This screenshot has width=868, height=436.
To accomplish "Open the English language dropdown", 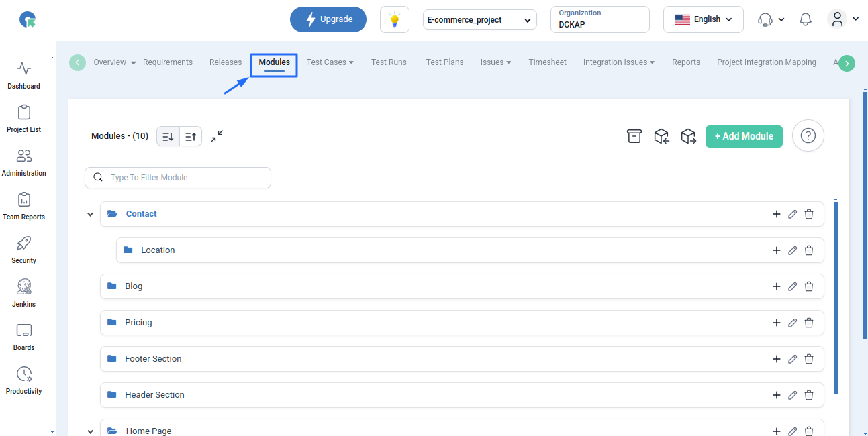I will click(x=703, y=19).
